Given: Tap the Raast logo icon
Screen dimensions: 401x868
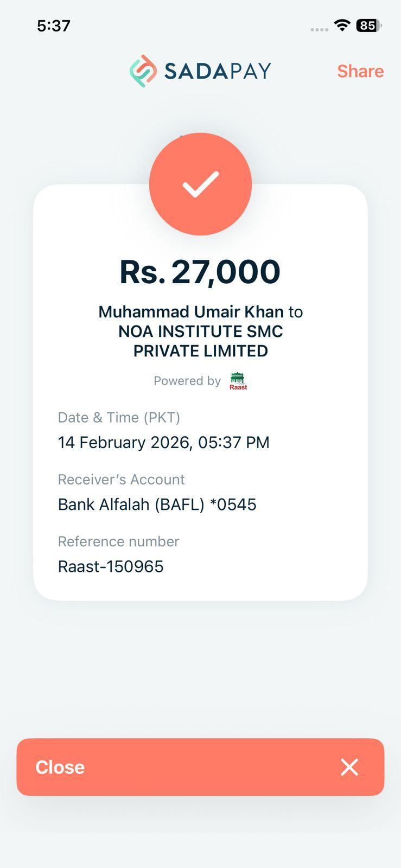Looking at the screenshot, I should [x=238, y=381].
